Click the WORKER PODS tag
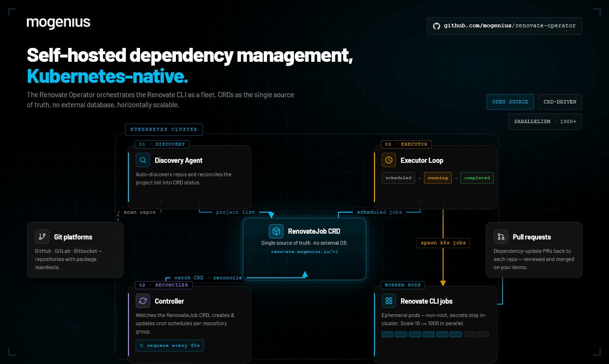 (x=403, y=285)
